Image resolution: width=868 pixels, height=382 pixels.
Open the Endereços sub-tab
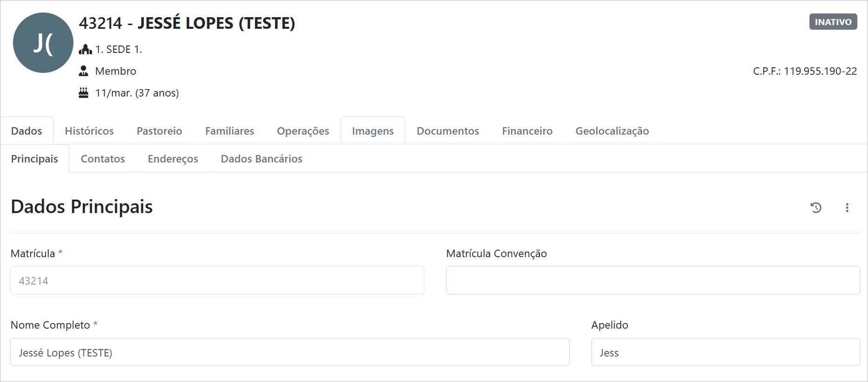[173, 159]
